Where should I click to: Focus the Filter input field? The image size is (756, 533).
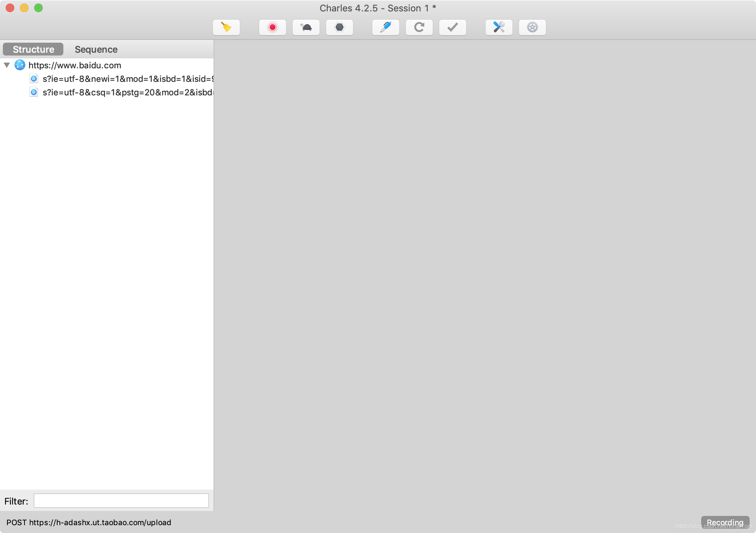[x=121, y=501]
